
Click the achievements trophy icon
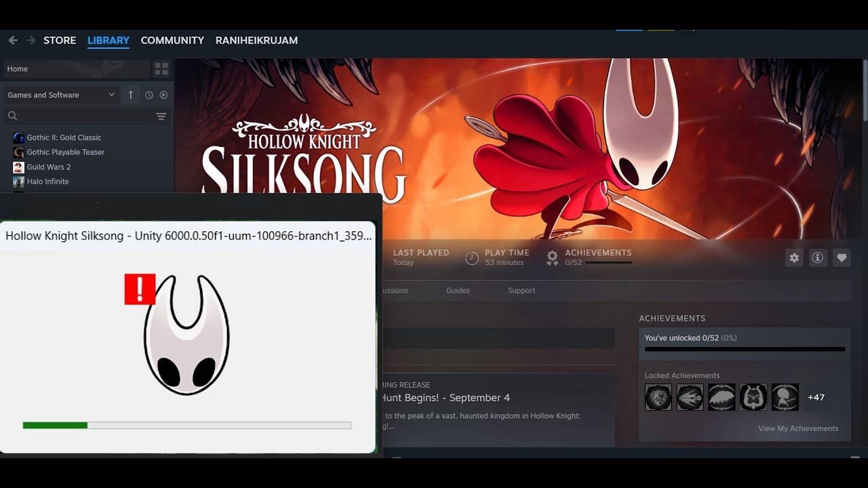click(x=553, y=258)
